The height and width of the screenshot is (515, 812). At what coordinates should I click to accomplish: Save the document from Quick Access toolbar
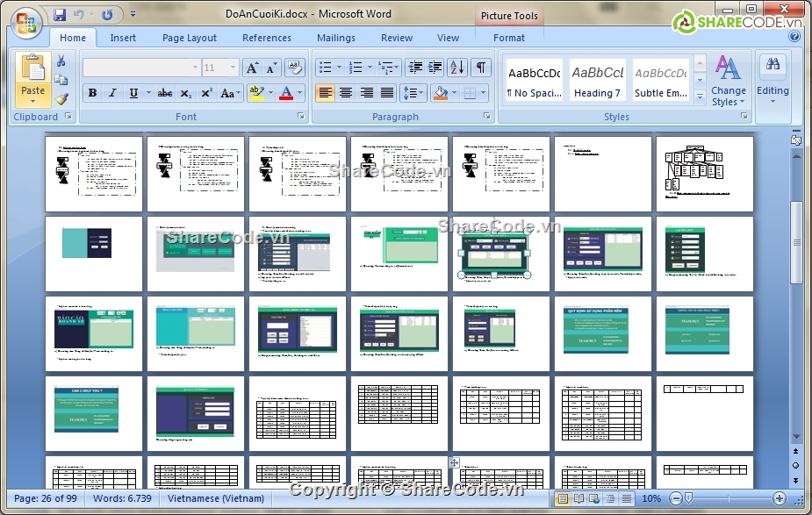click(60, 15)
